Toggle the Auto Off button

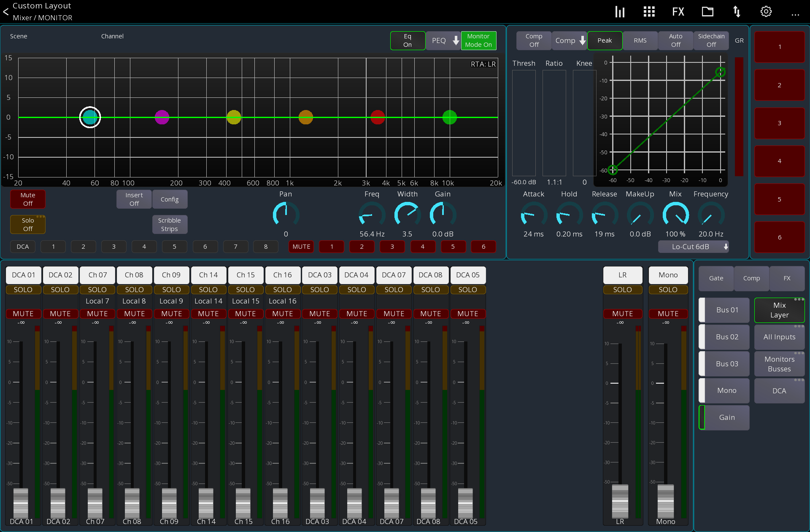click(x=675, y=40)
